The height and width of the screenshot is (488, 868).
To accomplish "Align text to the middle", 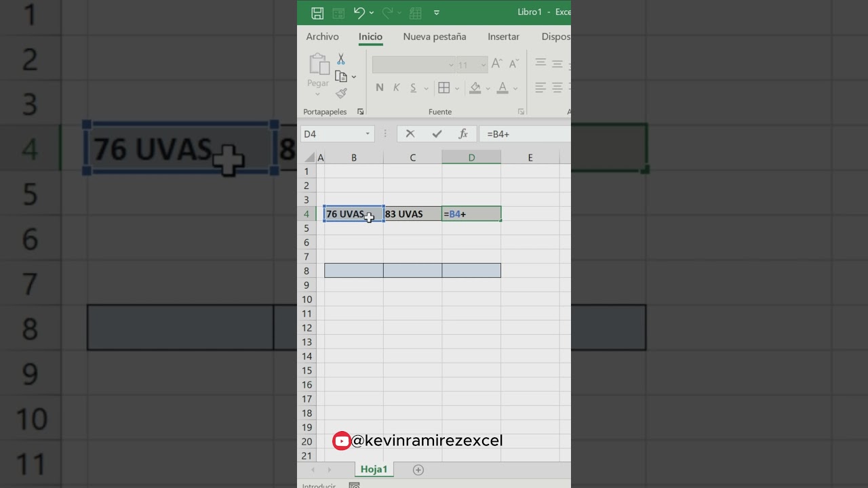I will tap(557, 64).
